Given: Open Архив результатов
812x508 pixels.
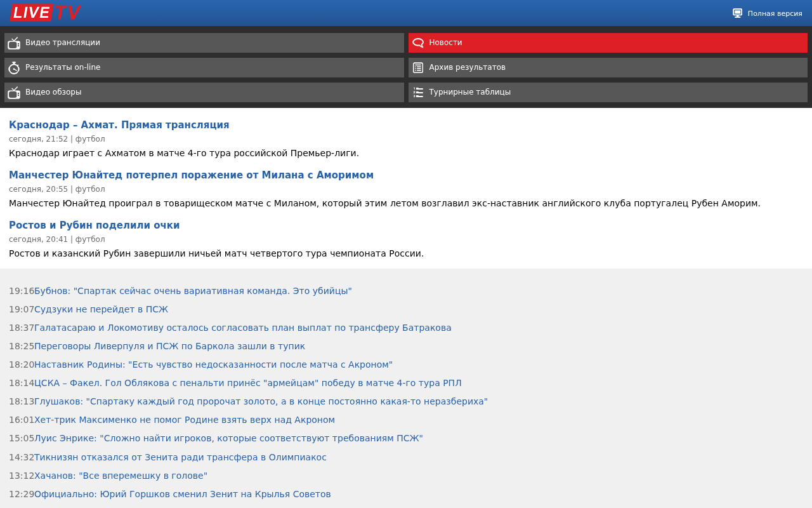Looking at the screenshot, I should [608, 67].
